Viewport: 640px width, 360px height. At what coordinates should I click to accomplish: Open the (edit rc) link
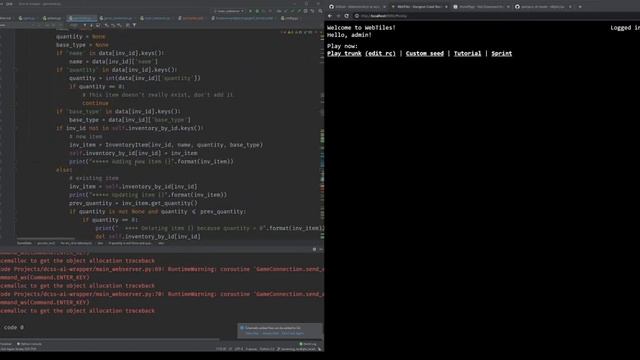click(x=380, y=53)
